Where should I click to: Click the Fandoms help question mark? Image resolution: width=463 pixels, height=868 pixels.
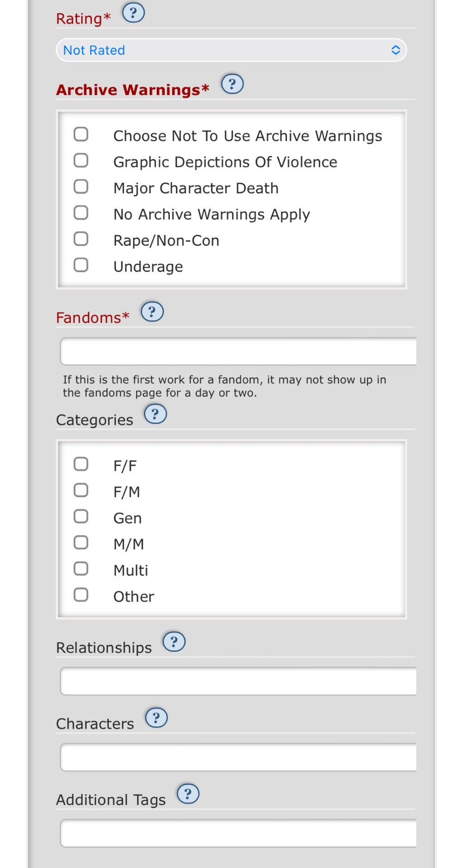pos(152,312)
